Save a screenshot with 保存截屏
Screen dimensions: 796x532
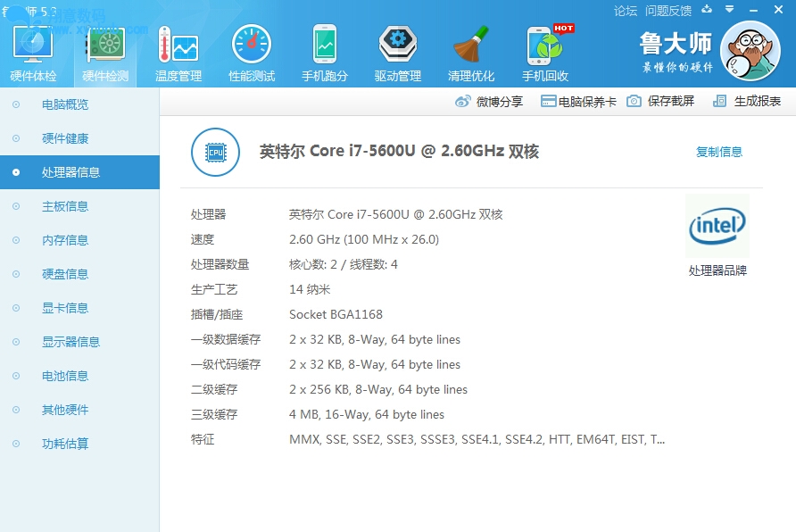[x=660, y=101]
